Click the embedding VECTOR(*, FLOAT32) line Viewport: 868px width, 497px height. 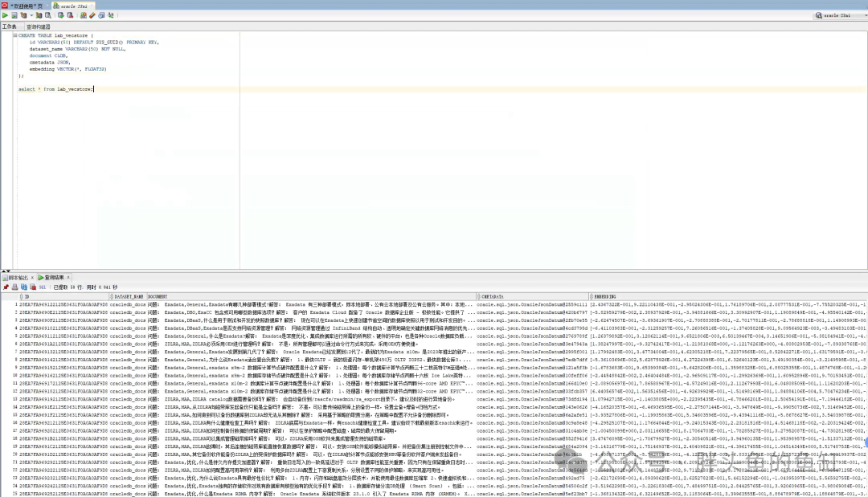click(x=68, y=69)
